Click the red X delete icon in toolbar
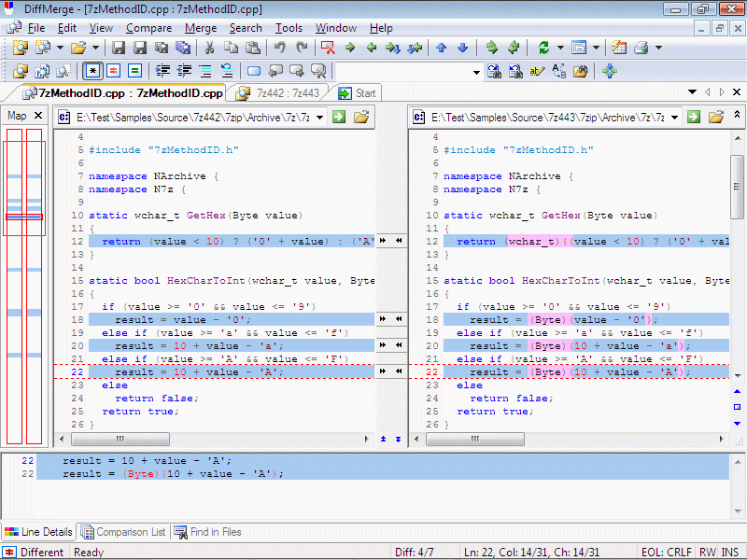The image size is (747, 560). (x=328, y=48)
